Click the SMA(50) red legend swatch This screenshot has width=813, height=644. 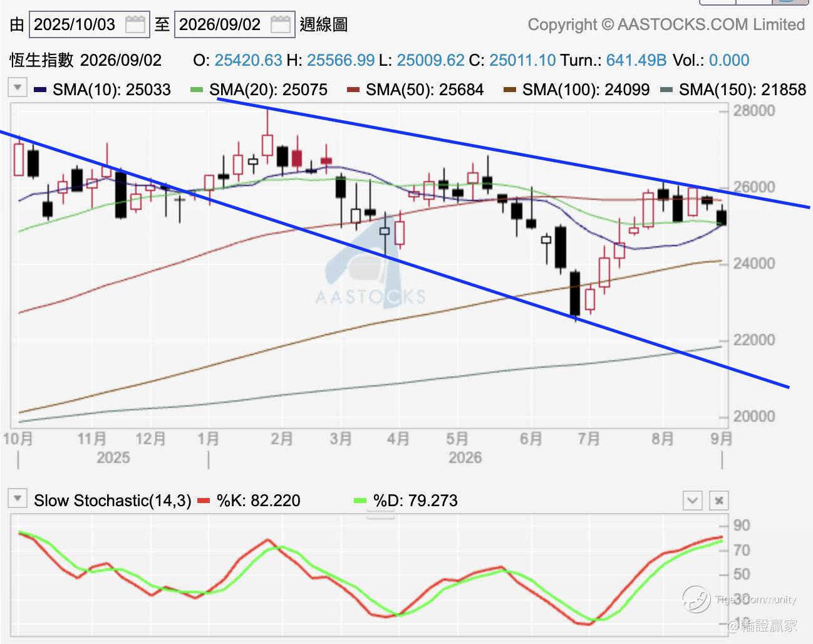pos(353,90)
